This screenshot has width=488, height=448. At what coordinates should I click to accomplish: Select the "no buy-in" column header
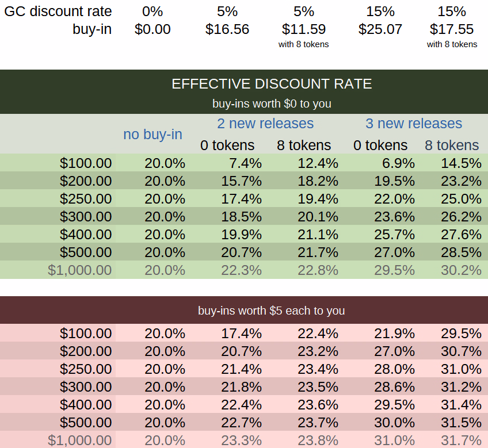tap(152, 135)
